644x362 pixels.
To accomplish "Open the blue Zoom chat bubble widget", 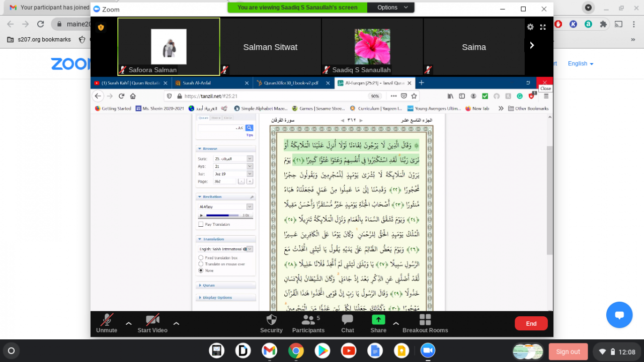I will click(619, 315).
